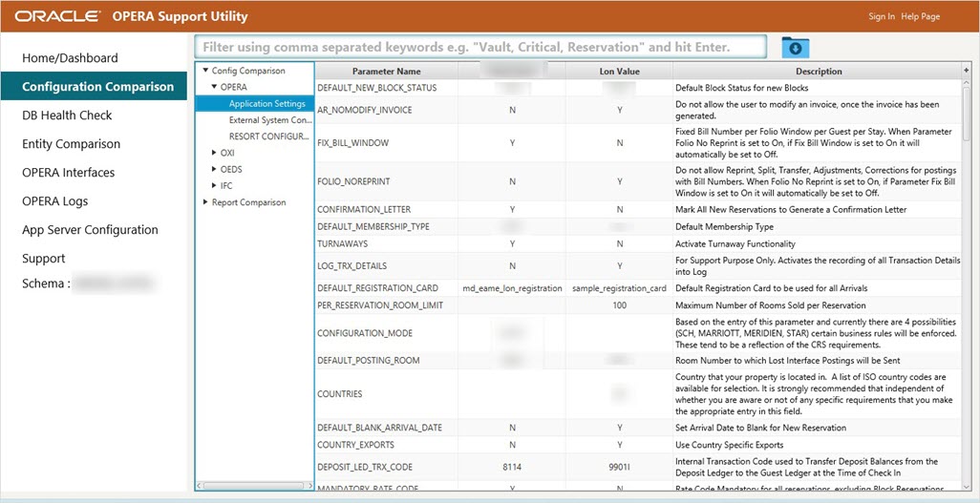Collapse the Config Comparison tree node
The height and width of the screenshot is (503, 980).
point(205,71)
